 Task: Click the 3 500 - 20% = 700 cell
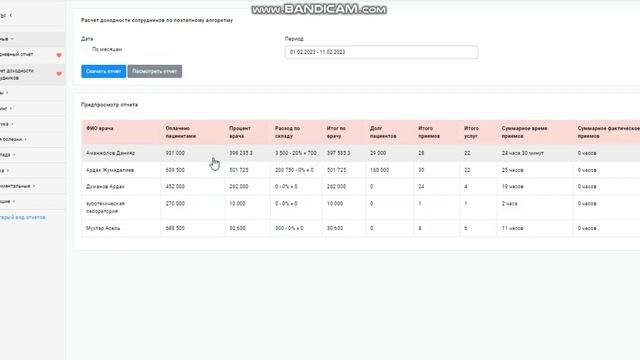(296, 153)
